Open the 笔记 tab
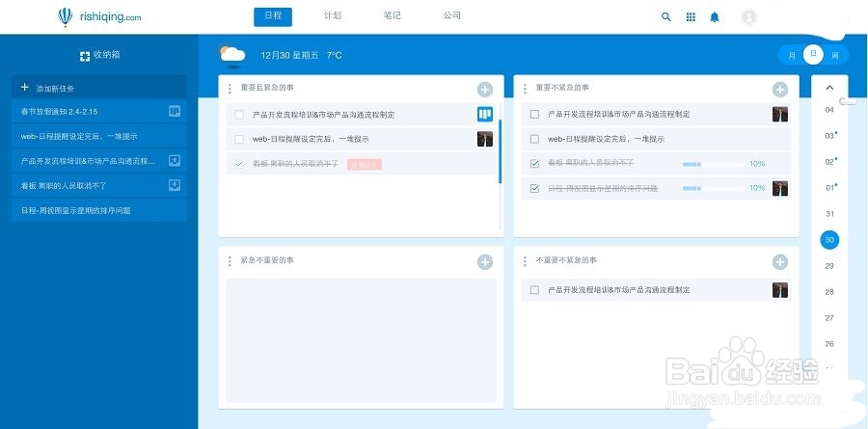Screen dimensions: 868x429 click(x=392, y=16)
